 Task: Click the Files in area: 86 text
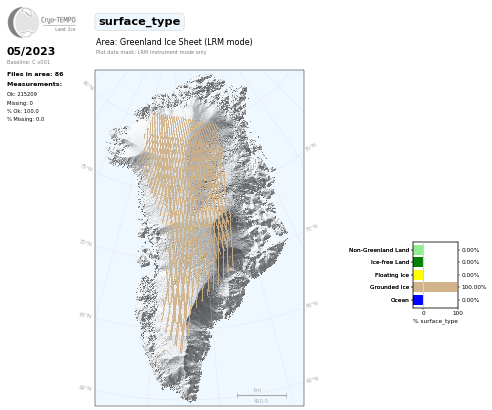tap(35, 74)
